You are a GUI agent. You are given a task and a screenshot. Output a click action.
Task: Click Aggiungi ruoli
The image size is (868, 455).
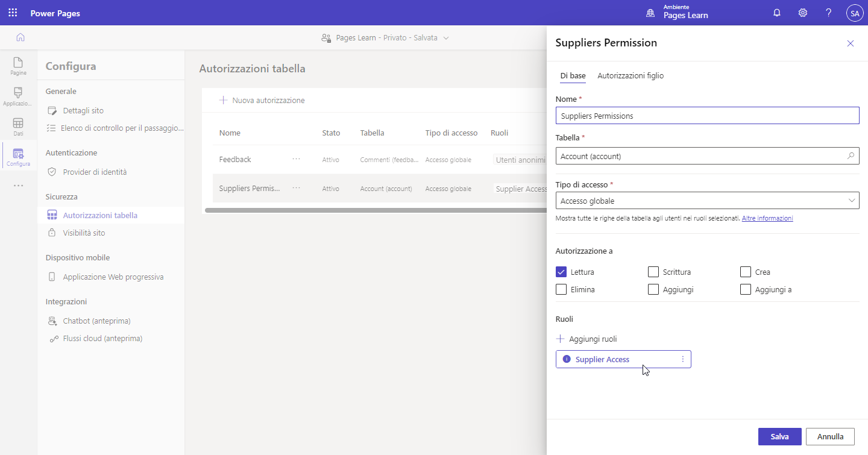(x=587, y=339)
